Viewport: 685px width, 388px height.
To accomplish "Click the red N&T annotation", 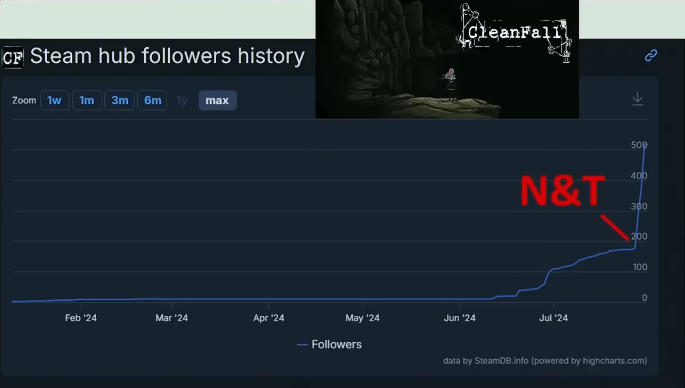I will (x=563, y=191).
